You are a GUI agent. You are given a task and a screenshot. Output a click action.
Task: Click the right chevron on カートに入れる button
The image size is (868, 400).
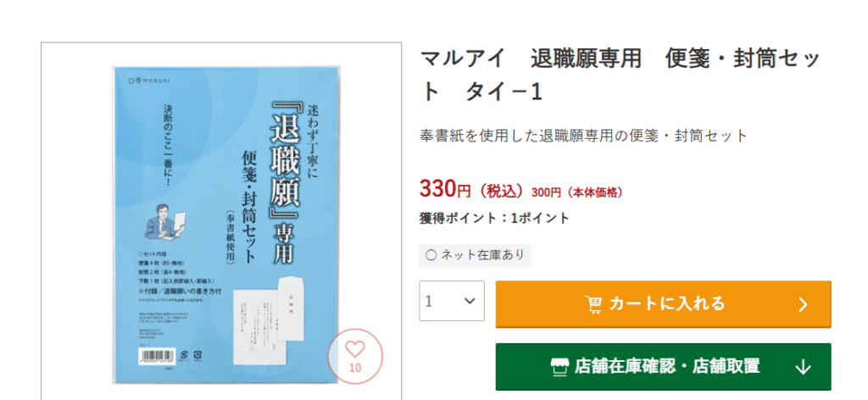(804, 304)
